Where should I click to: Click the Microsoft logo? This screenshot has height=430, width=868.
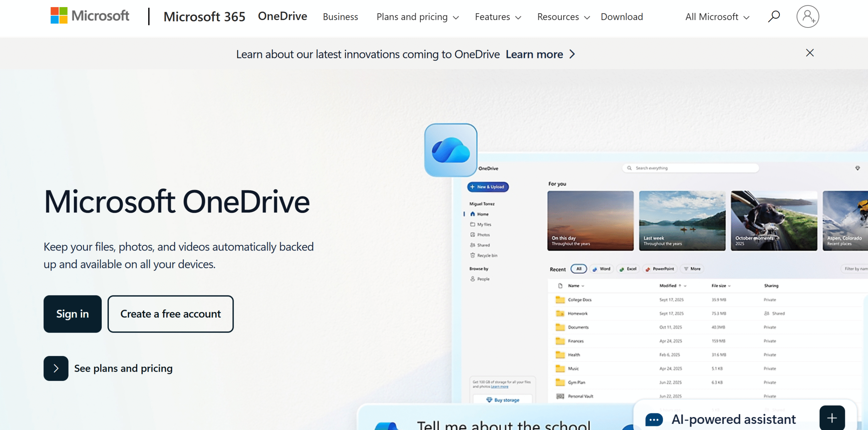(90, 16)
